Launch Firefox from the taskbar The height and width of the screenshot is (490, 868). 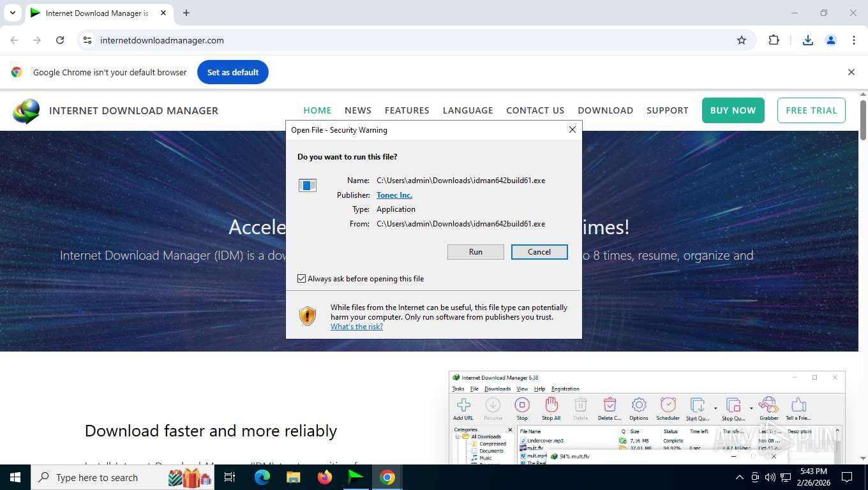click(x=325, y=477)
